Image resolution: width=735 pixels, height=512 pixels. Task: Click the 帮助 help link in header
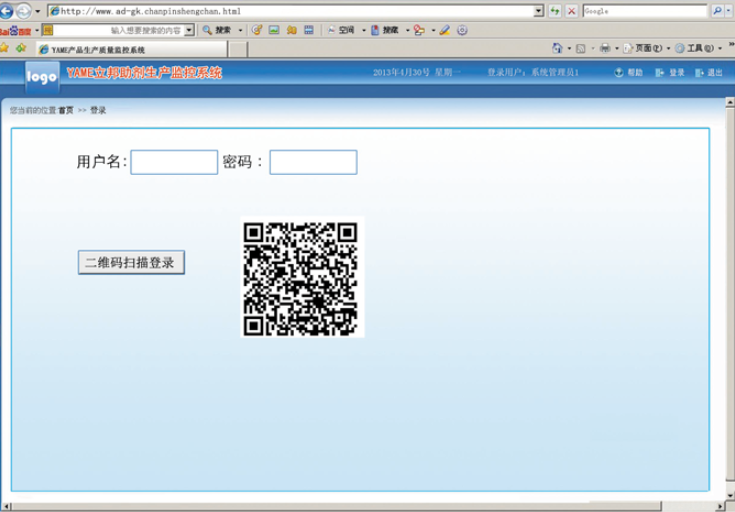pyautogui.click(x=629, y=72)
